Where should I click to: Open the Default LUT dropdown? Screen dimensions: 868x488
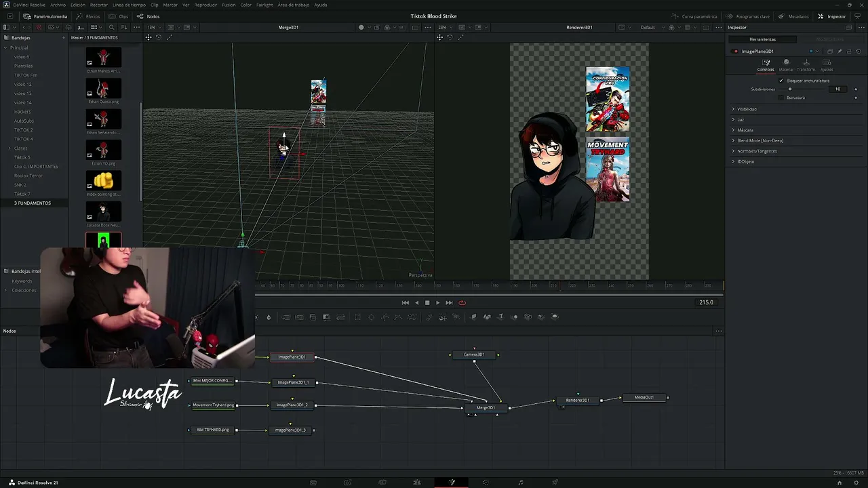coord(650,27)
